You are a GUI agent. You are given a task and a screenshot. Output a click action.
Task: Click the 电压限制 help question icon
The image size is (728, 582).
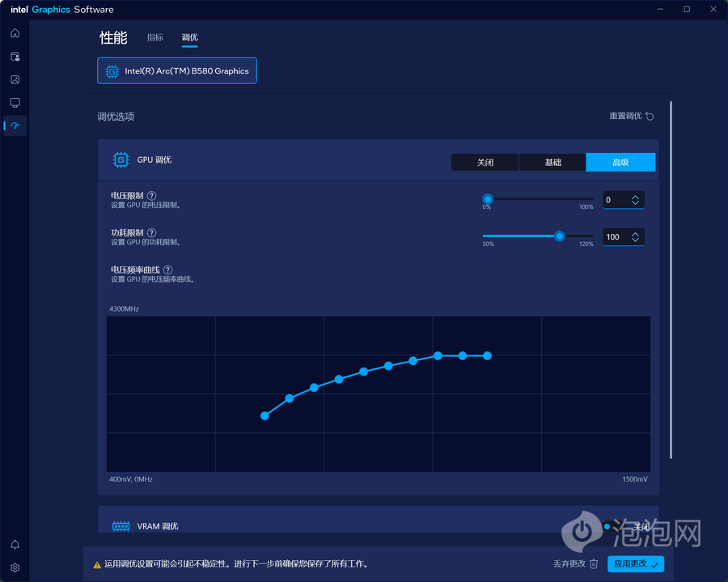point(152,196)
